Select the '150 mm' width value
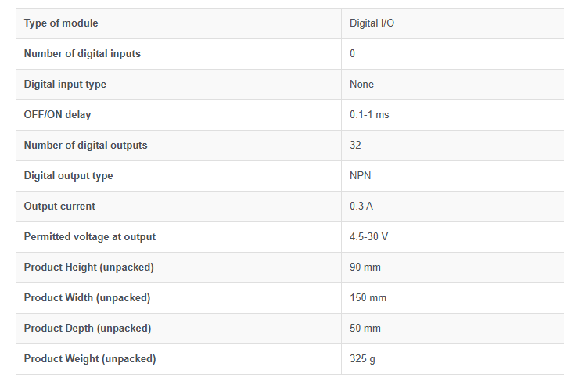Screen dimensions: 564x392 pos(368,298)
